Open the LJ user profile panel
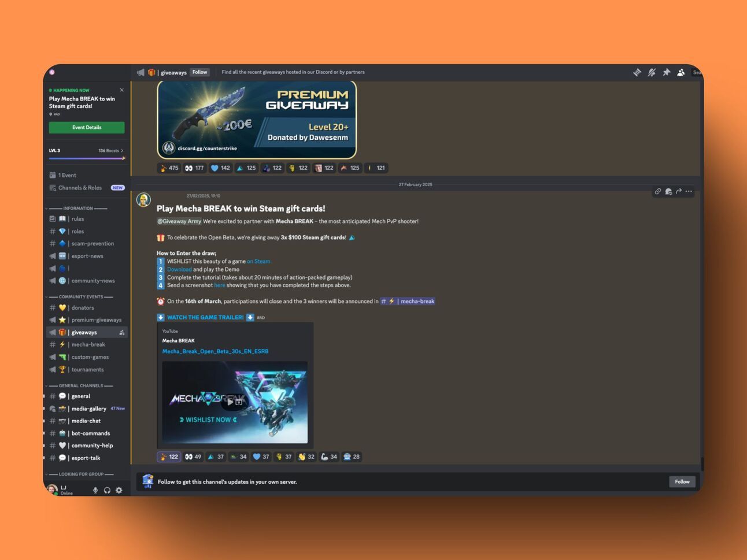Screen dimensions: 747x560 (x=61, y=490)
